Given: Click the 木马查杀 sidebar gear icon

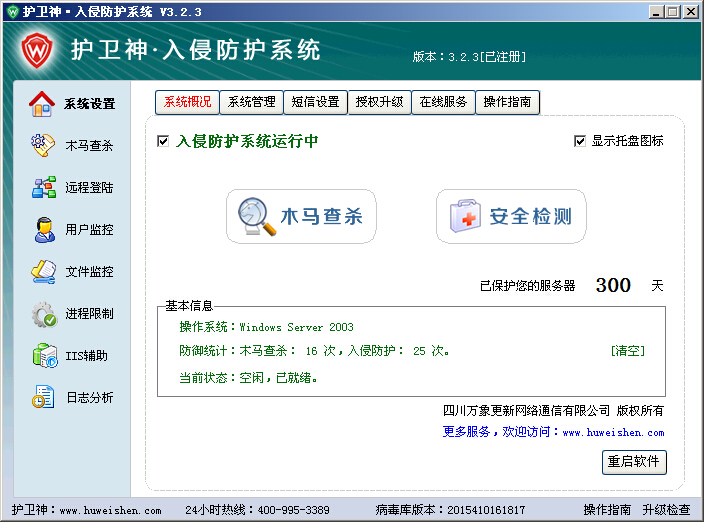Looking at the screenshot, I should [43, 145].
